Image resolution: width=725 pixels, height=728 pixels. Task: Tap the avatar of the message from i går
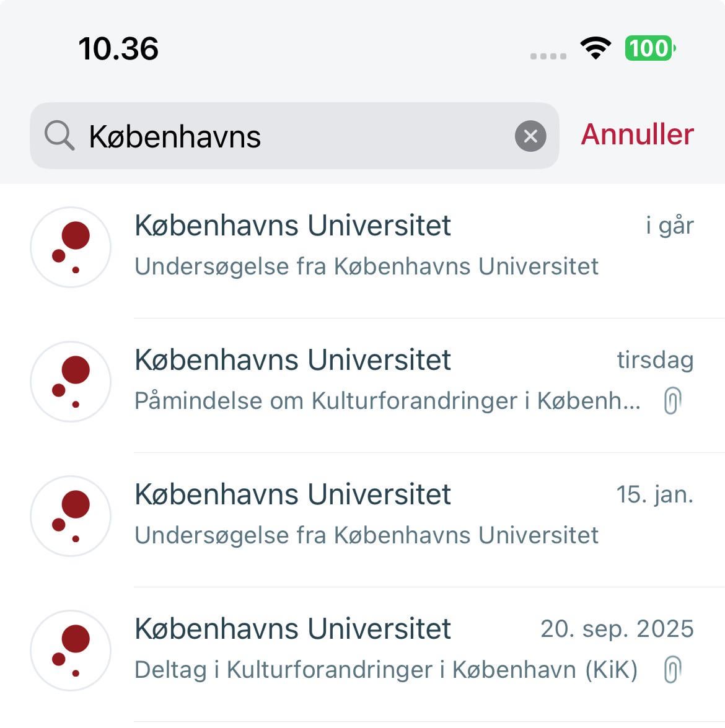click(71, 247)
